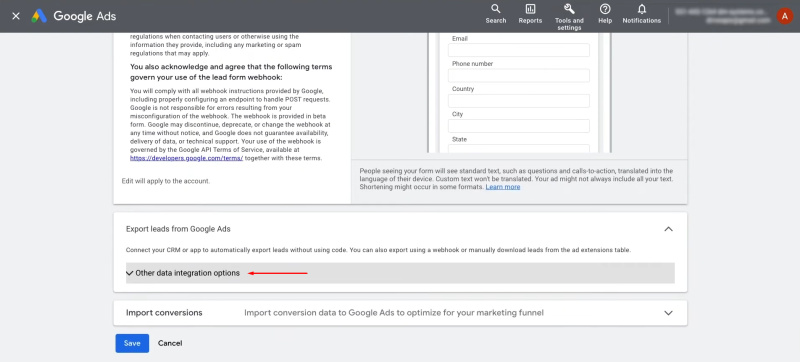Close the lead form editor with the X
800x362 pixels.
pos(16,16)
